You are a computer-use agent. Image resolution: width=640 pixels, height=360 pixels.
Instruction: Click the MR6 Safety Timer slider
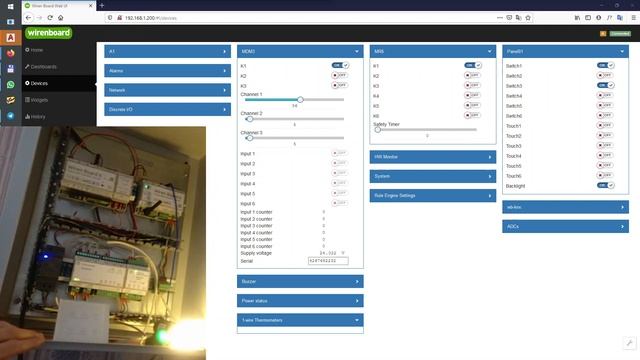coord(426,129)
